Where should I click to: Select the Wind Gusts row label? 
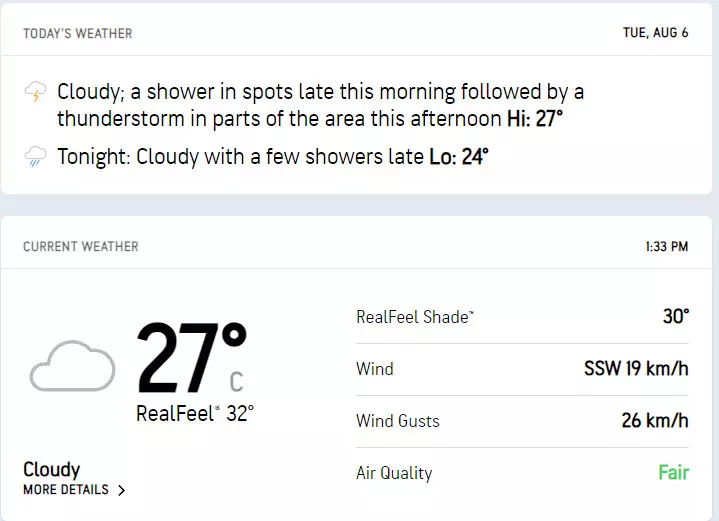(x=398, y=421)
